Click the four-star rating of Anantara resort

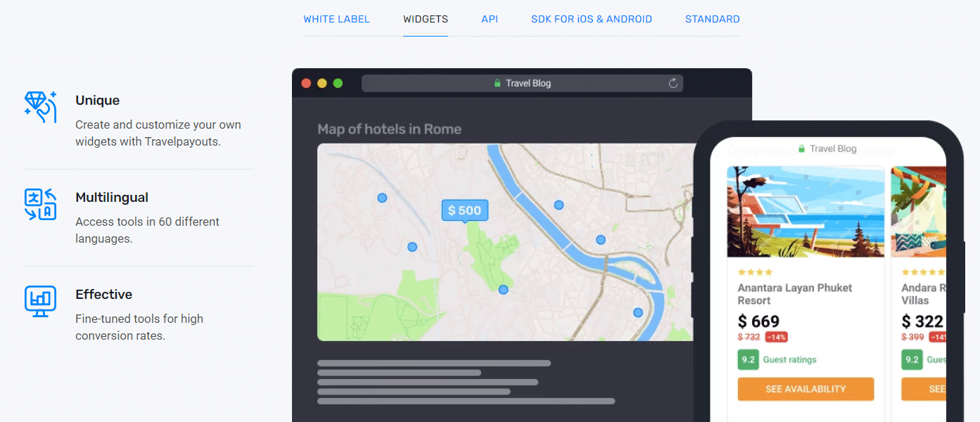[x=755, y=272]
